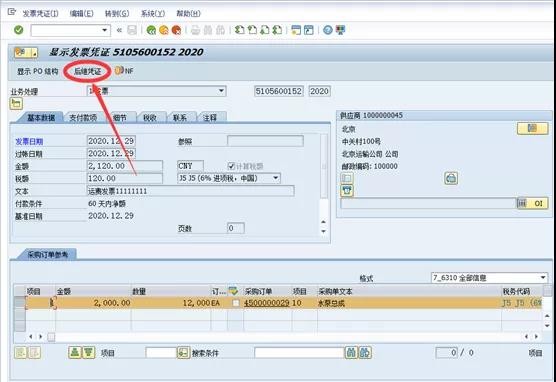Click the display/change toggle icon beside title
The width and height of the screenshot is (556, 382).
pyautogui.click(x=26, y=52)
